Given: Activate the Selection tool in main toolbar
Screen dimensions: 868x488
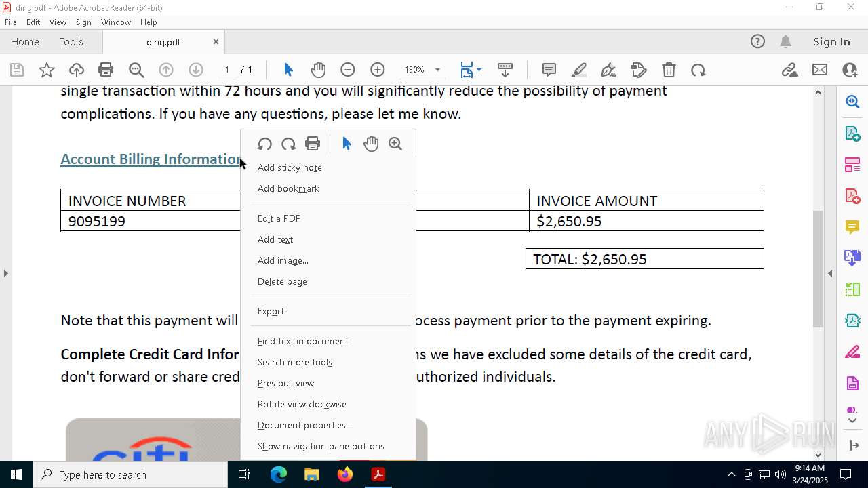Looking at the screenshot, I should click(x=288, y=70).
